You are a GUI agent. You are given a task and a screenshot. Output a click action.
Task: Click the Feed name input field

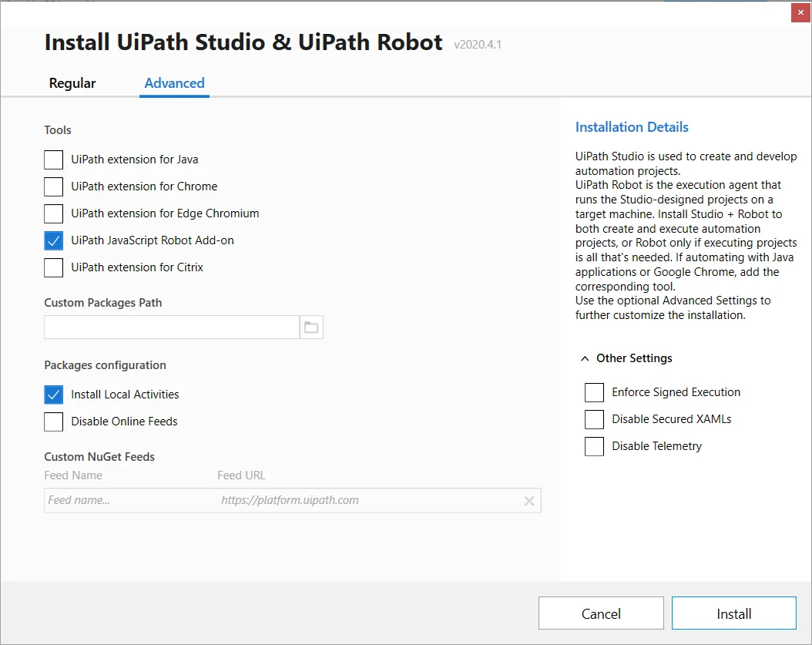click(x=129, y=500)
